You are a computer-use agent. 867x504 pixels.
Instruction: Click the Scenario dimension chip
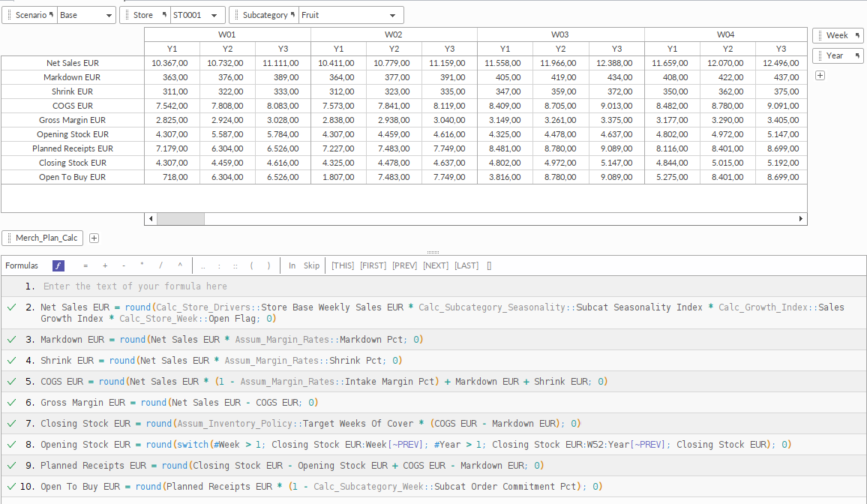pyautogui.click(x=30, y=15)
